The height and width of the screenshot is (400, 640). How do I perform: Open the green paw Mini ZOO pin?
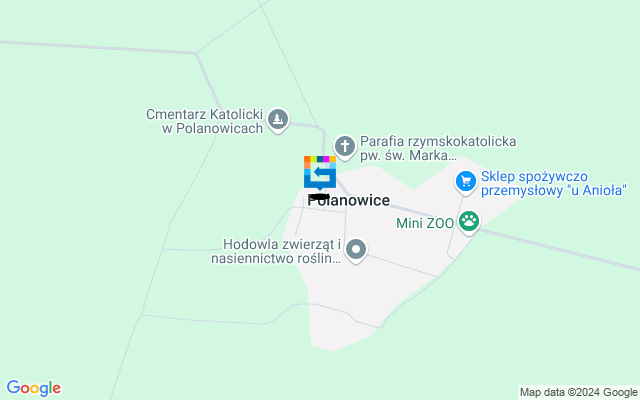tap(469, 222)
